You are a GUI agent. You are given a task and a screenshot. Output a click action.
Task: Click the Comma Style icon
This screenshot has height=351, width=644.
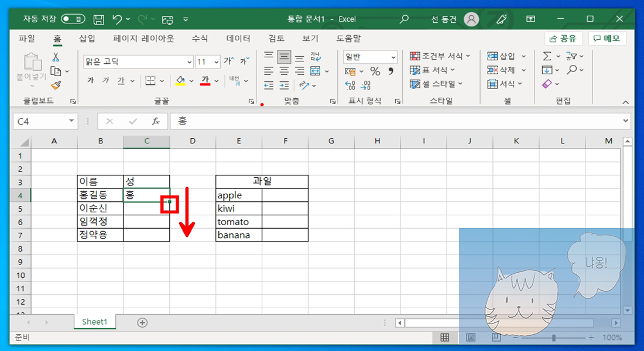coord(390,71)
